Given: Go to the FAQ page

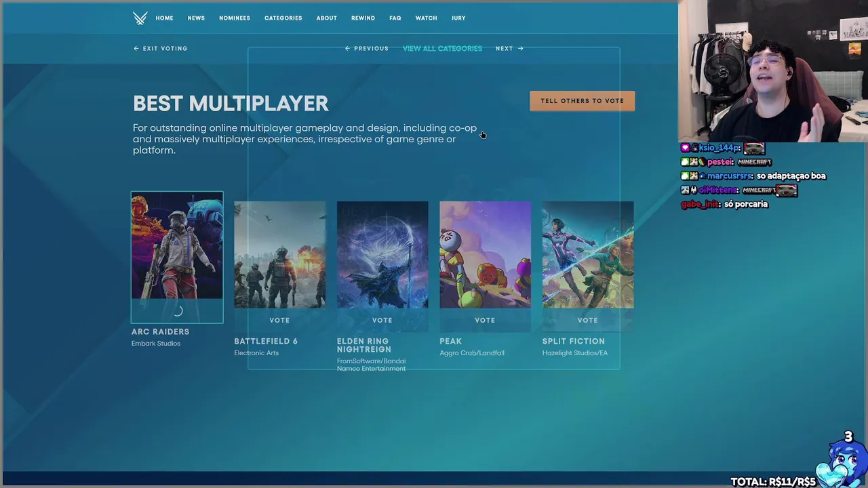Looking at the screenshot, I should (x=395, y=18).
